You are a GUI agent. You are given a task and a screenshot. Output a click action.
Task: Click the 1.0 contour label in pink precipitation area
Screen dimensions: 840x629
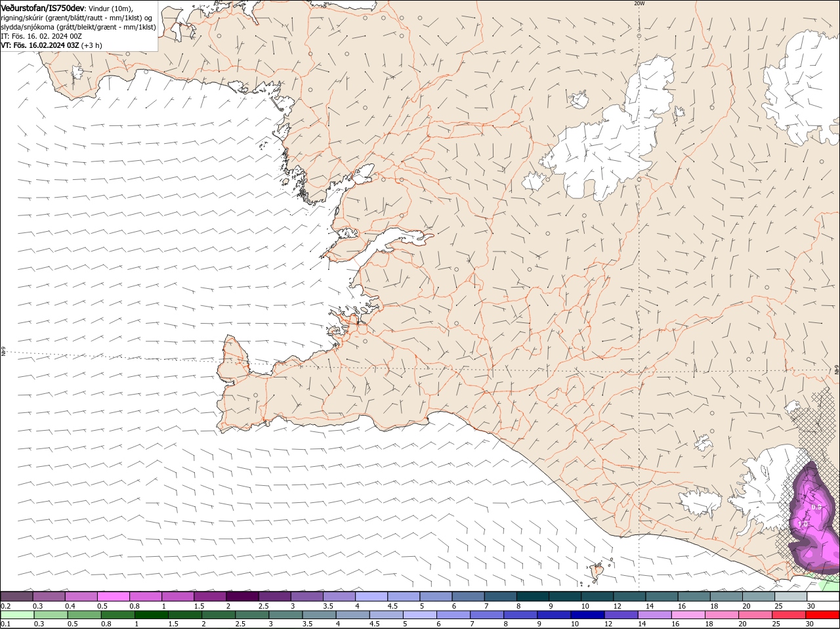click(803, 524)
